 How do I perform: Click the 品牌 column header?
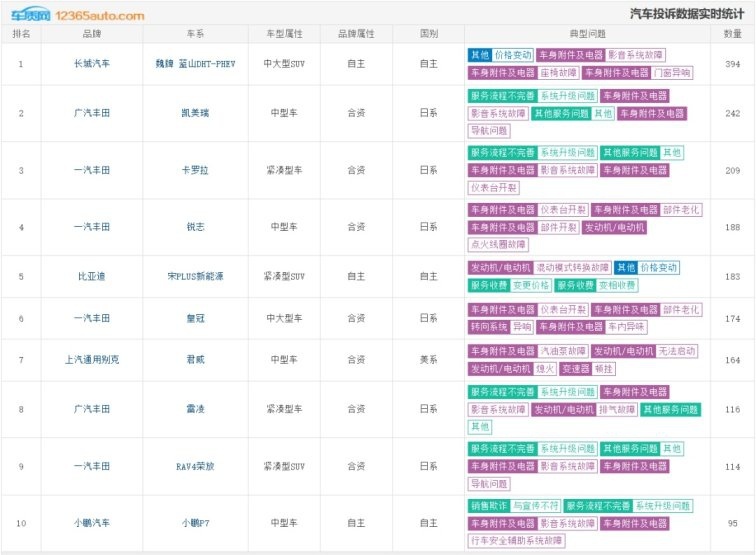click(92, 34)
